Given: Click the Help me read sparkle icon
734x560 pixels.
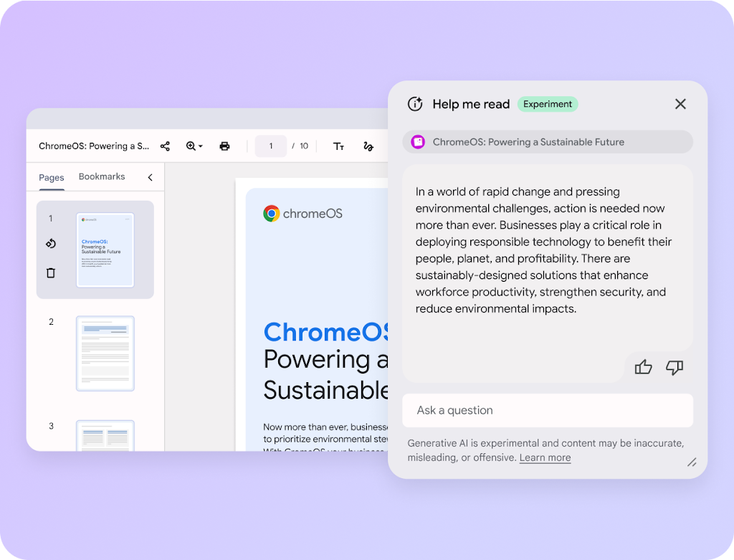Looking at the screenshot, I should coord(415,104).
